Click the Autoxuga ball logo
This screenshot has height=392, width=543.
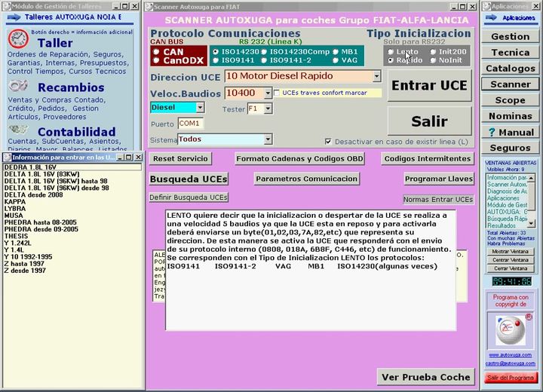tap(510, 330)
